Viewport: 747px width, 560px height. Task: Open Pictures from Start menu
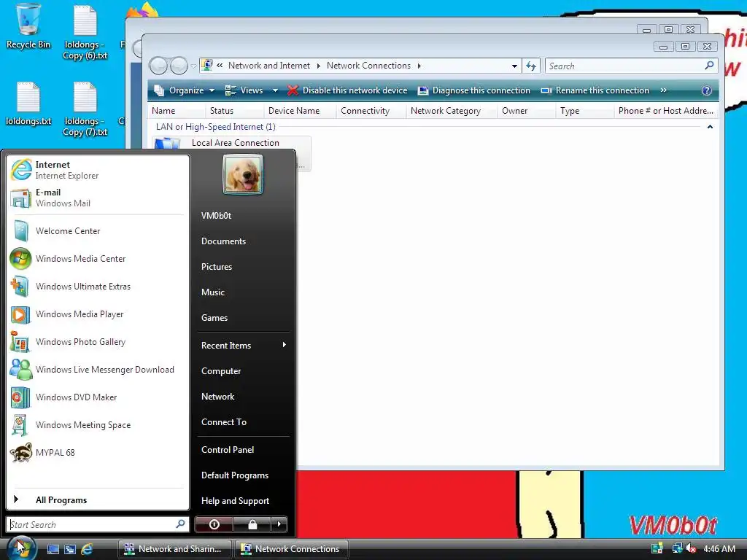[x=243, y=267]
